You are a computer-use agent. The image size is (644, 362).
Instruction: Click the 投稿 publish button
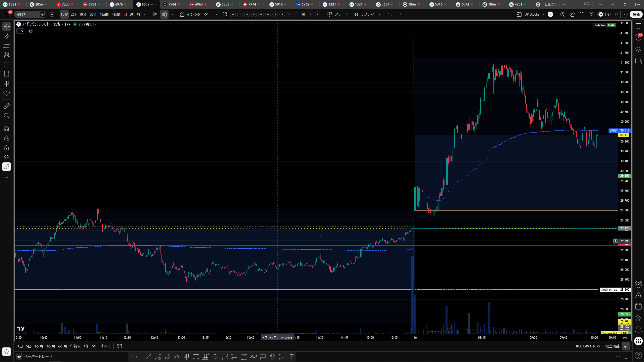click(636, 14)
